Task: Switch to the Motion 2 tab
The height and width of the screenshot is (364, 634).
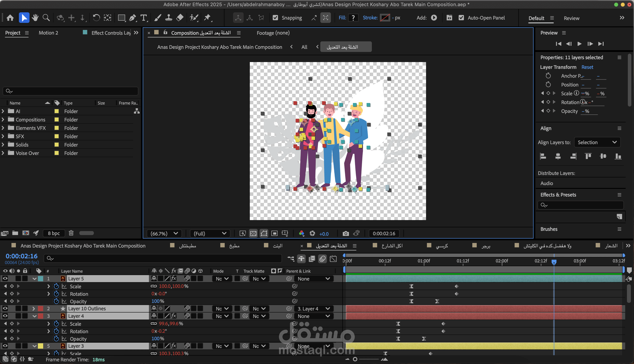Action: coord(48,33)
